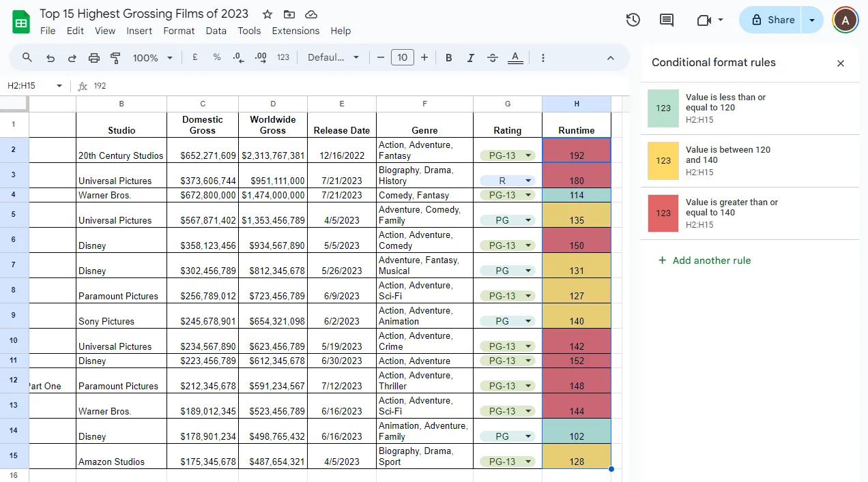The image size is (868, 482).
Task: Open the Meet camera dropdown arrow
Action: pos(721,20)
